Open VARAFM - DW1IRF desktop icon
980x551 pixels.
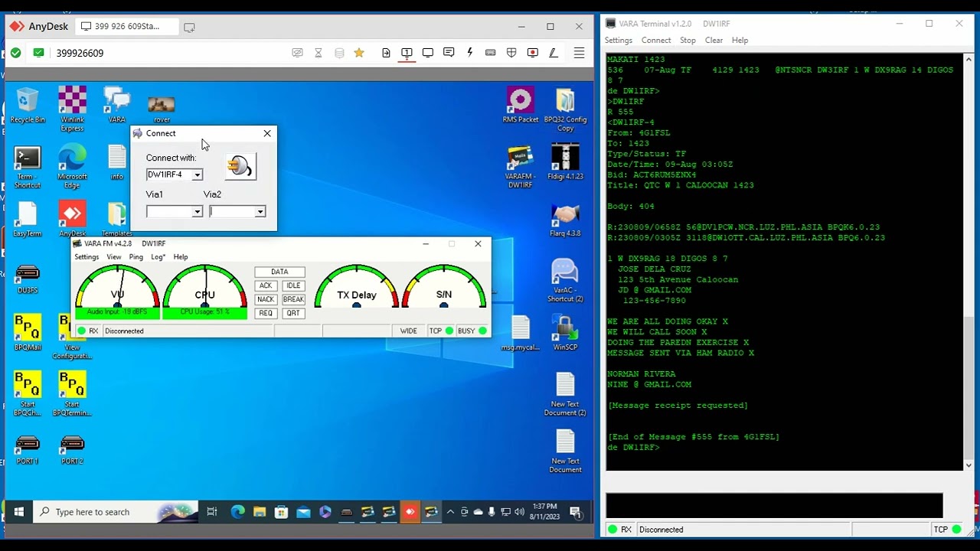pos(521,166)
